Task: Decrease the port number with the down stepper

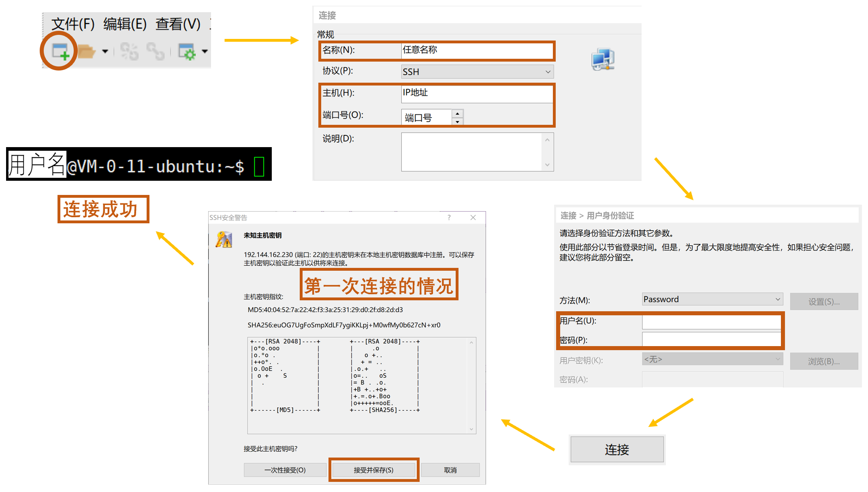Action: (x=457, y=122)
